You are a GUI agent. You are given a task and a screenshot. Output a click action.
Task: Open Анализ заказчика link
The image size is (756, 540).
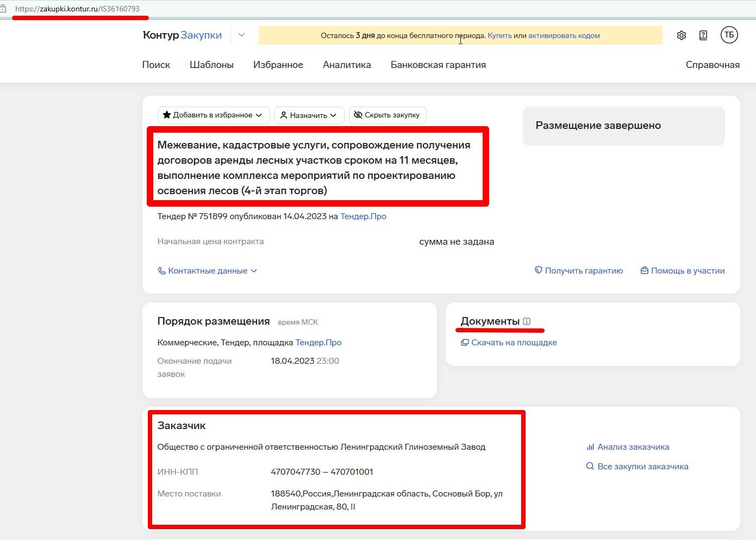click(x=628, y=447)
